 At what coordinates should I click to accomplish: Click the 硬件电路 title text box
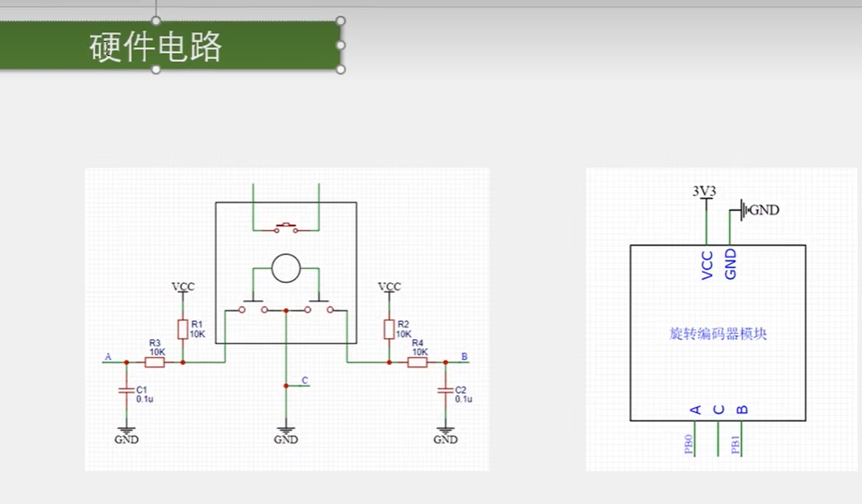tap(156, 48)
